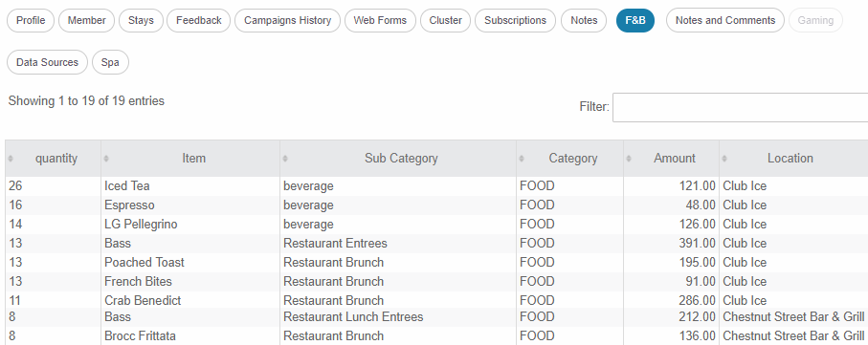Open Notes and Comments tab
Screen dimensions: 868x345
click(725, 20)
